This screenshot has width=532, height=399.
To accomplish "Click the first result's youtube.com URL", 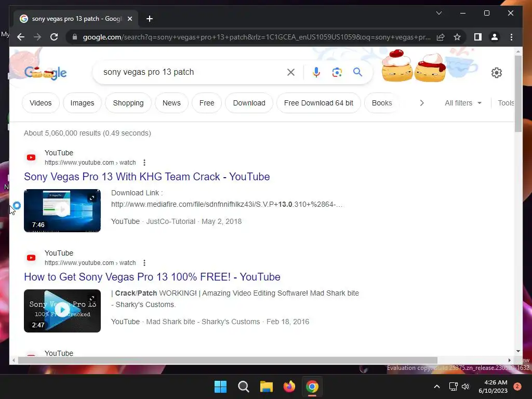I will [90, 163].
